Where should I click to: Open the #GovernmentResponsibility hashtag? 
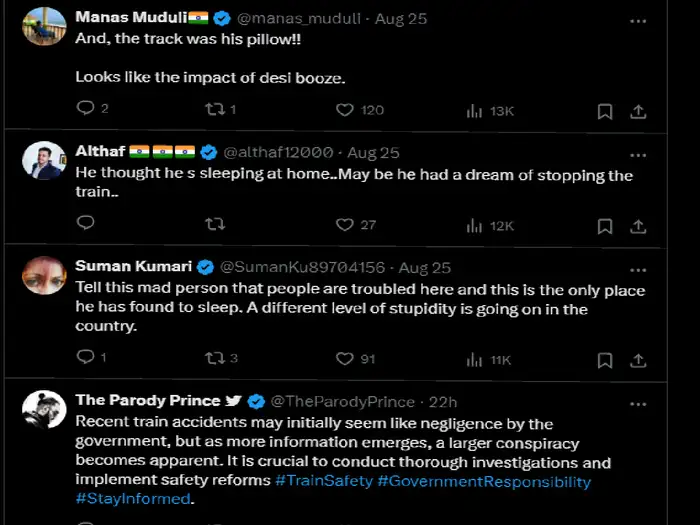(x=484, y=481)
